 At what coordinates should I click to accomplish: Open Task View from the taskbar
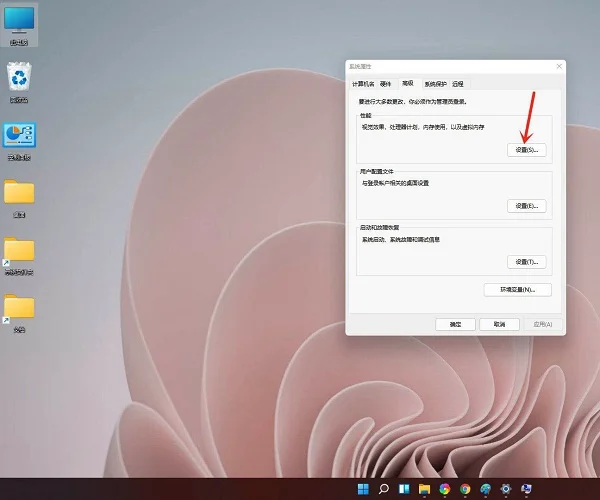point(404,489)
